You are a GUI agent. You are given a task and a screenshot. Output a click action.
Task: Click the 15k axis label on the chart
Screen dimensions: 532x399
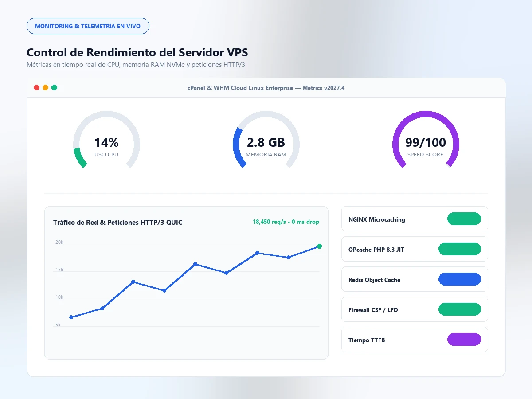[59, 270]
